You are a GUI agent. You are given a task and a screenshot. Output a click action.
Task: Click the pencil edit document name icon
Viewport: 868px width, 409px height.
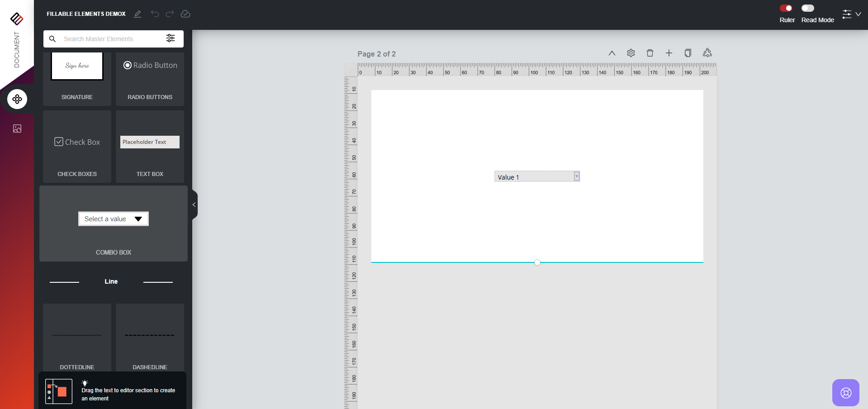click(138, 14)
